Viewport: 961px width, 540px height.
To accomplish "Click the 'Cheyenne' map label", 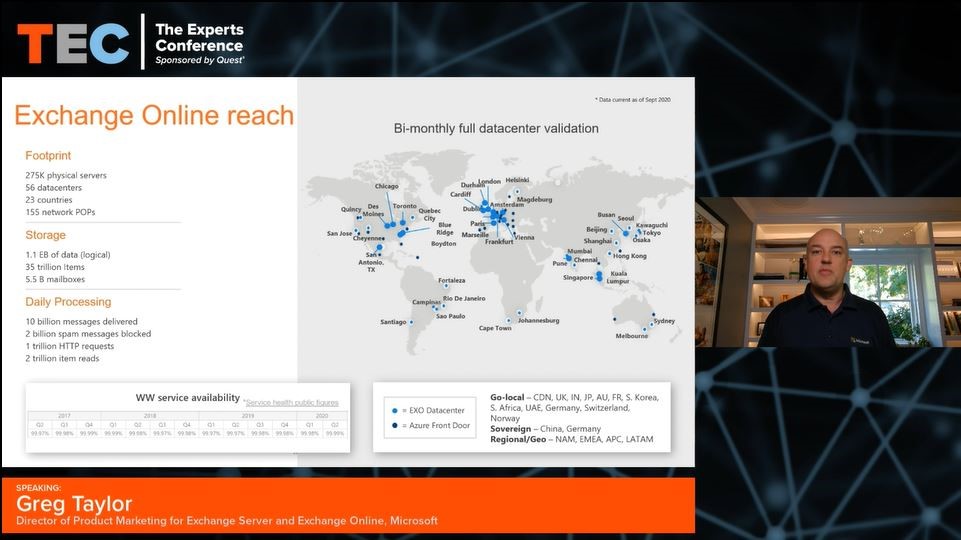I will [368, 238].
